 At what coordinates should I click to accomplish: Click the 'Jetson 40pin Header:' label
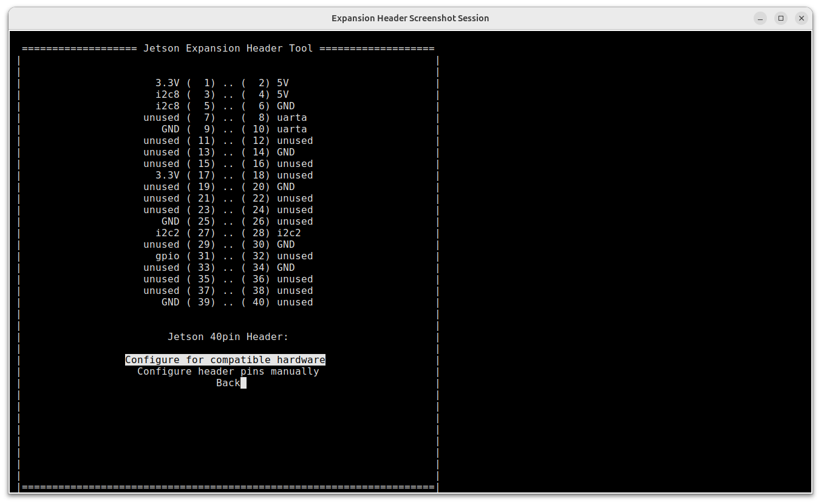tap(228, 337)
